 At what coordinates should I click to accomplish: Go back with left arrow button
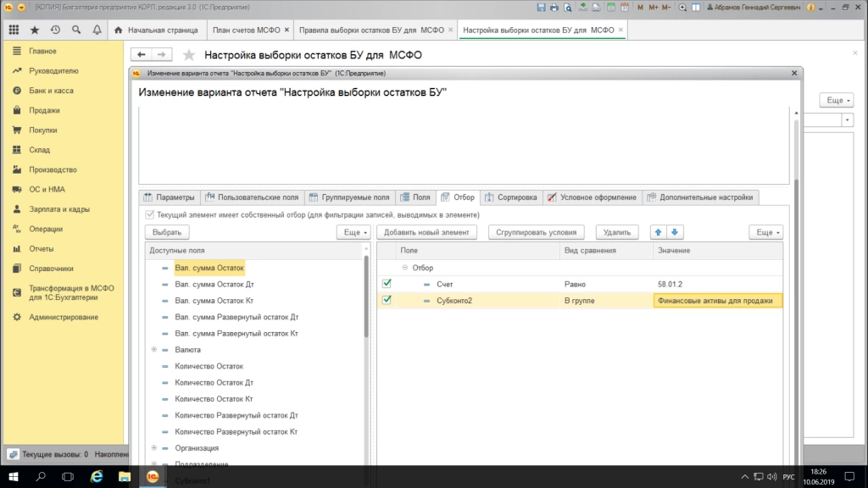pyautogui.click(x=142, y=54)
